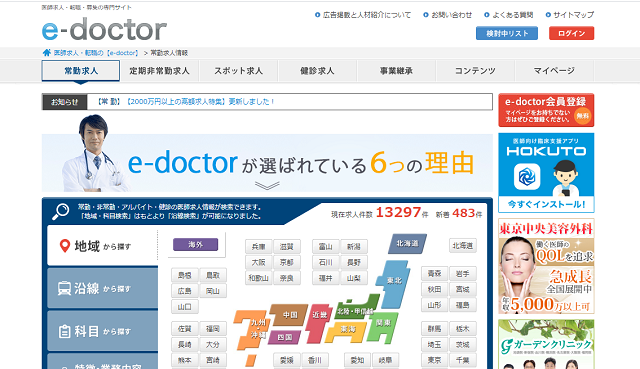Image resolution: width=640 pixels, height=369 pixels.
Task: Select 北海道 prefecture button at right
Action: [x=462, y=245]
